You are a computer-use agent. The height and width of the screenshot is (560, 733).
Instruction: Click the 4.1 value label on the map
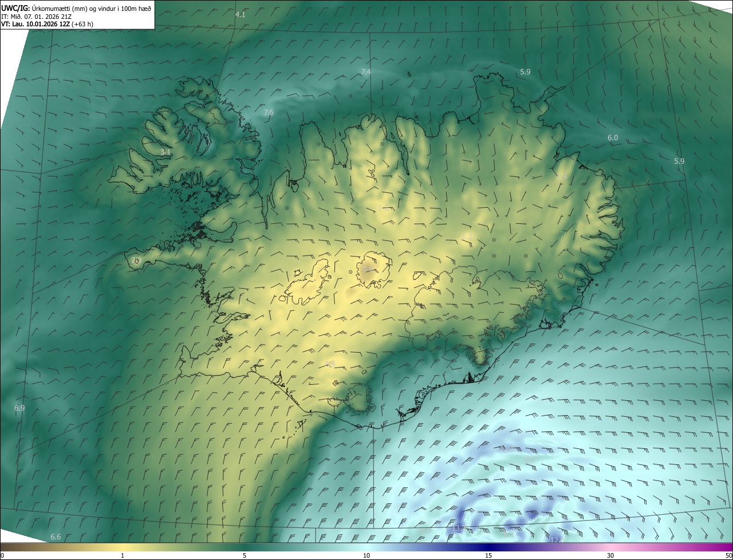241,15
